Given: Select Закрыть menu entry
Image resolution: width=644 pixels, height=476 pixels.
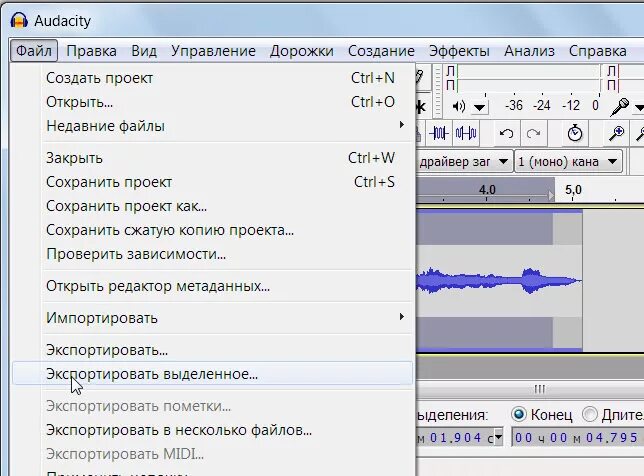Looking at the screenshot, I should click(212, 158).
